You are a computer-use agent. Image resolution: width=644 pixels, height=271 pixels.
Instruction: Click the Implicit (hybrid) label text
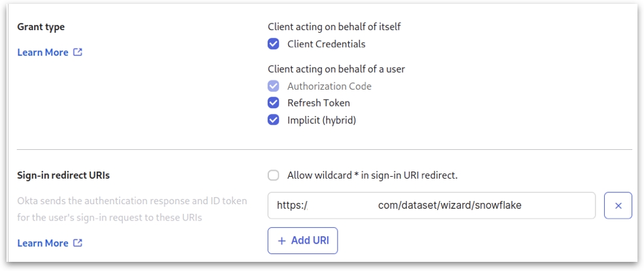click(321, 120)
